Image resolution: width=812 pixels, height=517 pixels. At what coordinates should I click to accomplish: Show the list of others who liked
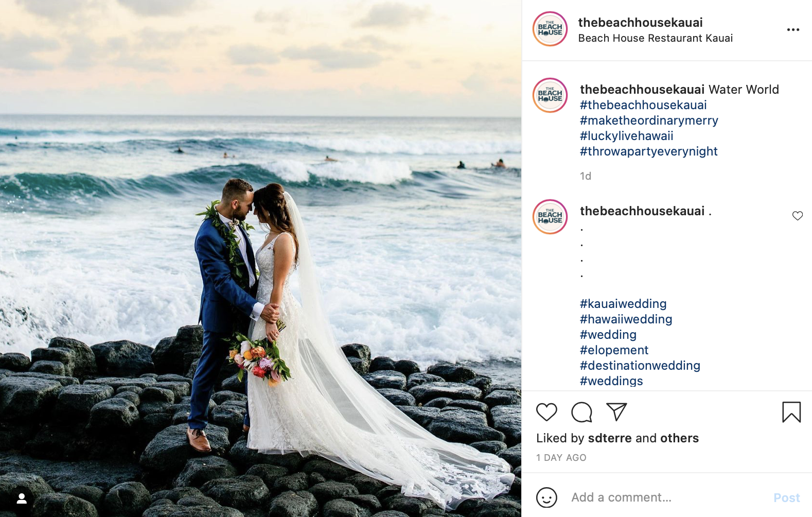pyautogui.click(x=679, y=438)
